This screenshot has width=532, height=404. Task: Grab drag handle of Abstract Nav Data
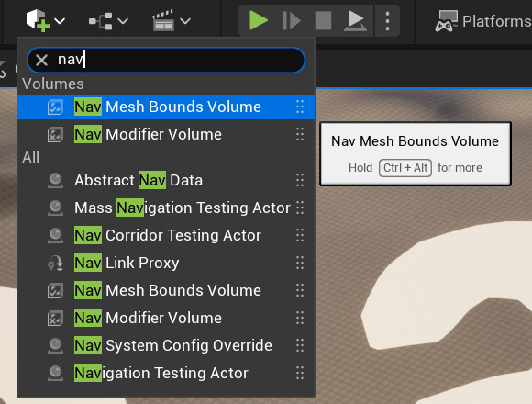(x=300, y=180)
